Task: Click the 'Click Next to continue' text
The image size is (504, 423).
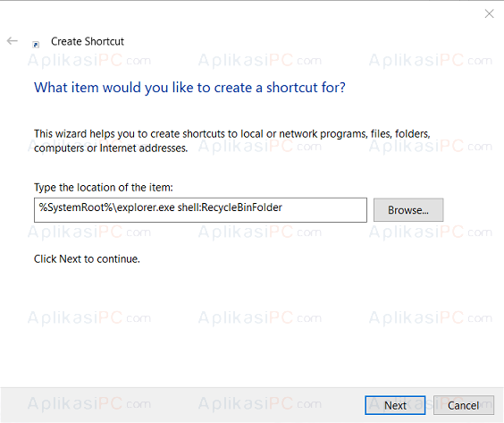Action: (x=87, y=259)
